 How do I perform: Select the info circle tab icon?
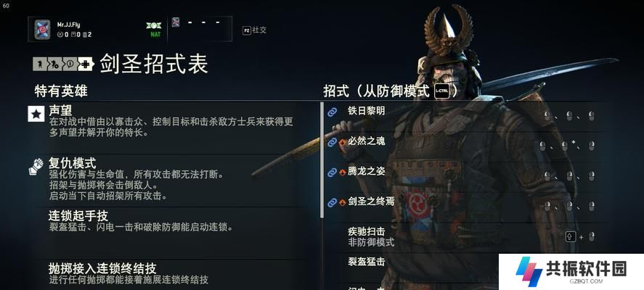click(70, 64)
